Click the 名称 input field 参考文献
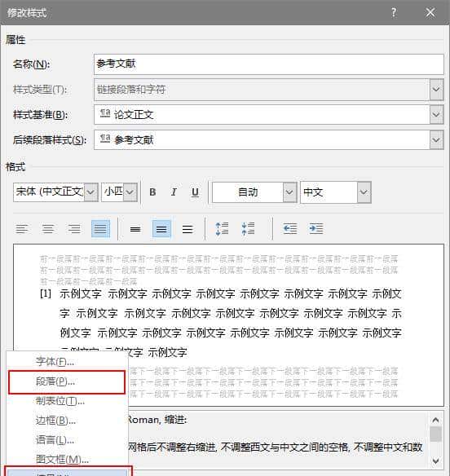Image resolution: width=450 pixels, height=476 pixels. click(269, 64)
